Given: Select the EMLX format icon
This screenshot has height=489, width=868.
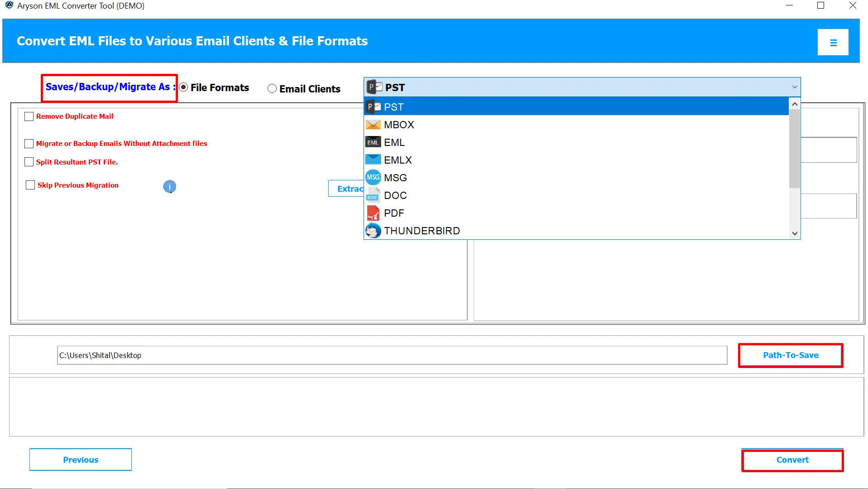Looking at the screenshot, I should coord(373,160).
